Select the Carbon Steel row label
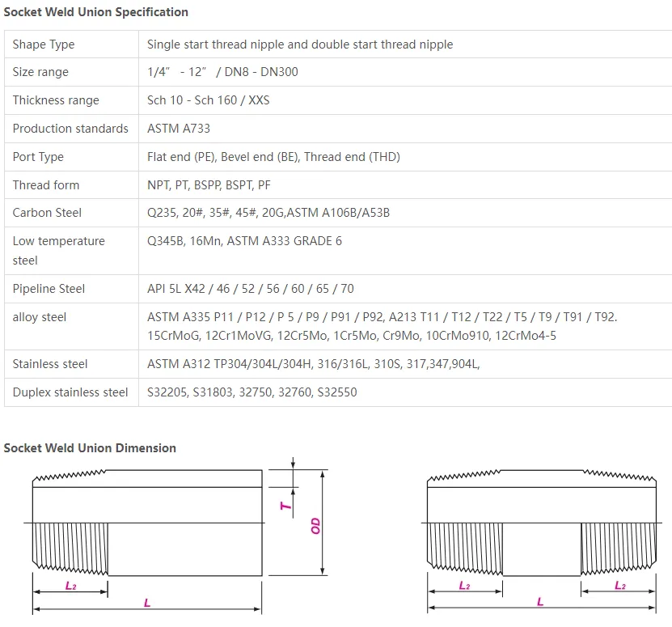 point(47,212)
